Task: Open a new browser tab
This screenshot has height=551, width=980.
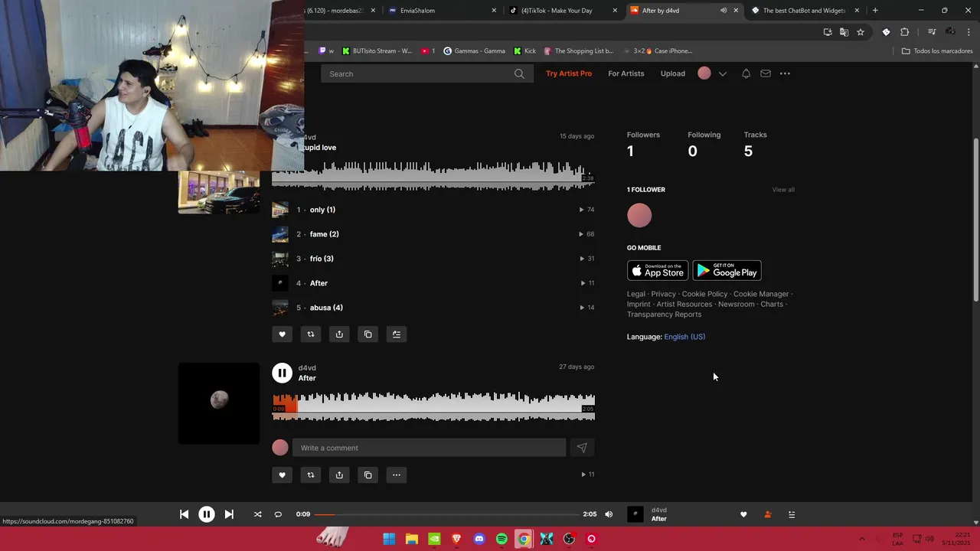Action: click(875, 11)
